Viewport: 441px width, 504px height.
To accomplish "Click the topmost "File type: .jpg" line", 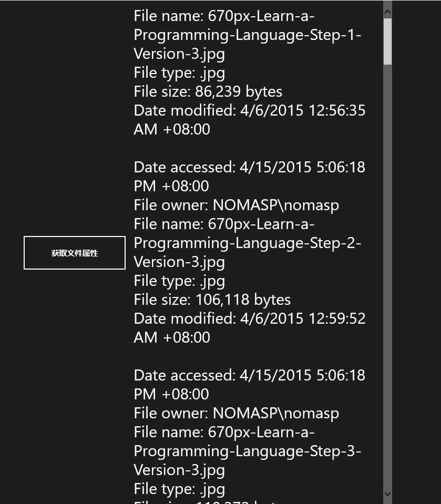I will click(x=179, y=73).
